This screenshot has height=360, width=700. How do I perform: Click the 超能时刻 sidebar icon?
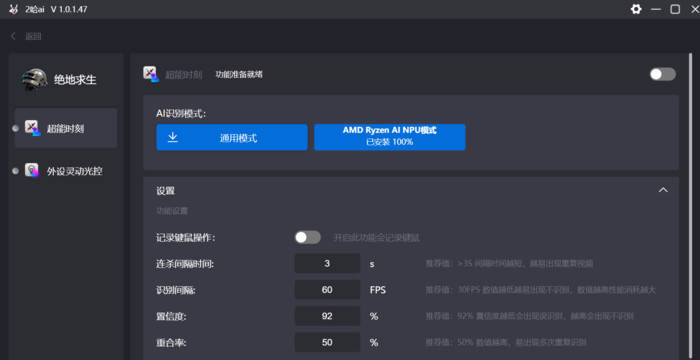click(x=33, y=128)
